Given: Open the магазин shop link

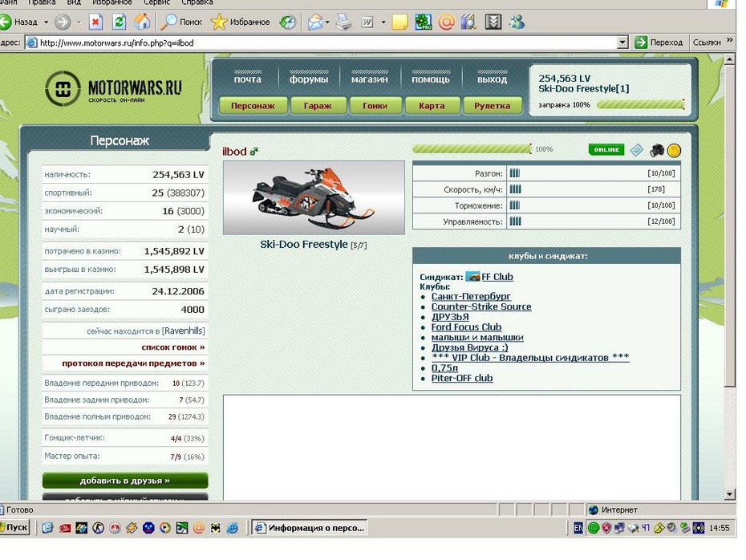Looking at the screenshot, I should click(370, 79).
